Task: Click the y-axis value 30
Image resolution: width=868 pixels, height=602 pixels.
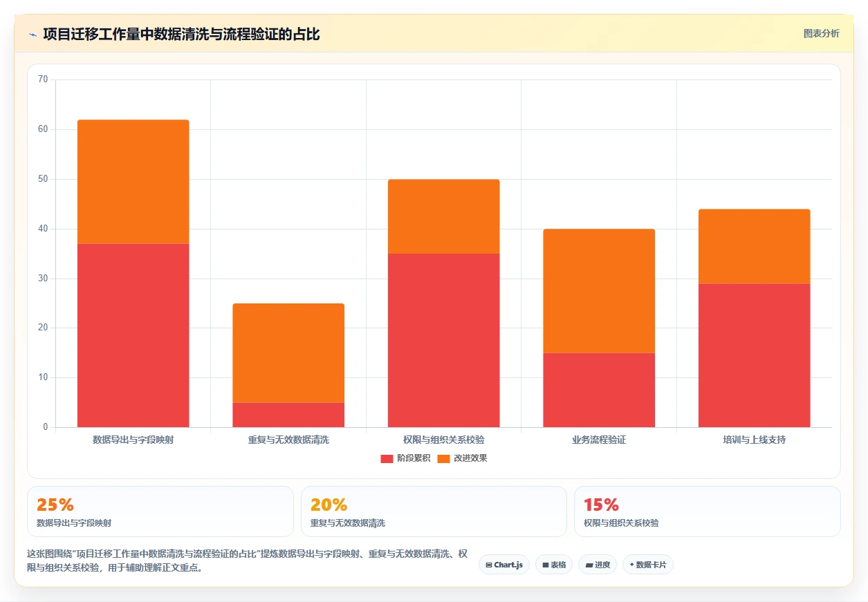Action: [43, 279]
